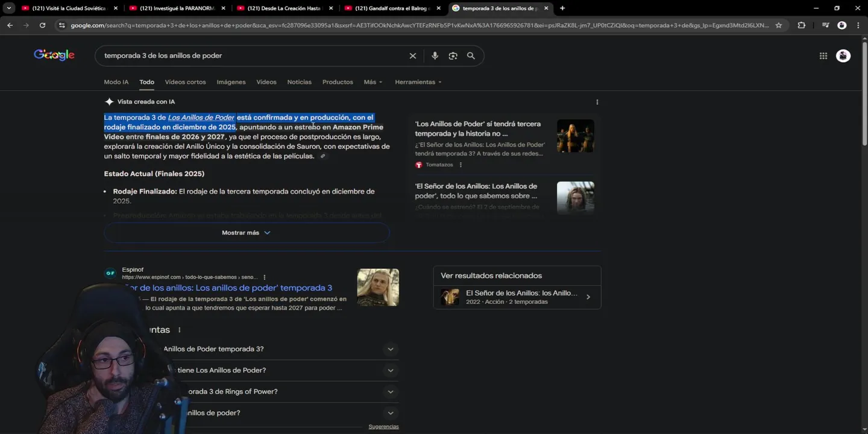Click inside the Google search input field

253,55
